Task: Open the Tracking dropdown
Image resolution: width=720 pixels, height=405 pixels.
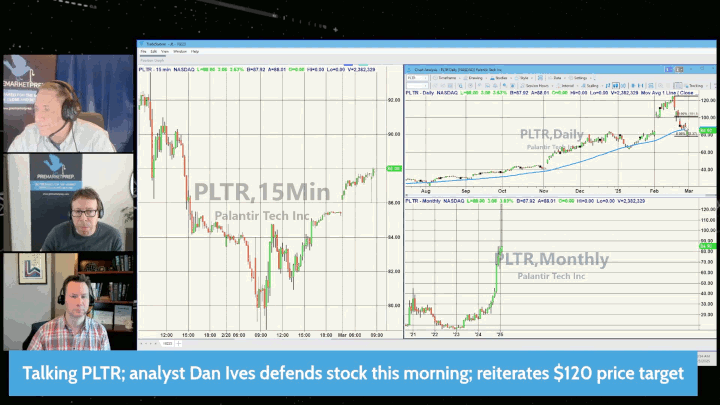Action: (695, 85)
